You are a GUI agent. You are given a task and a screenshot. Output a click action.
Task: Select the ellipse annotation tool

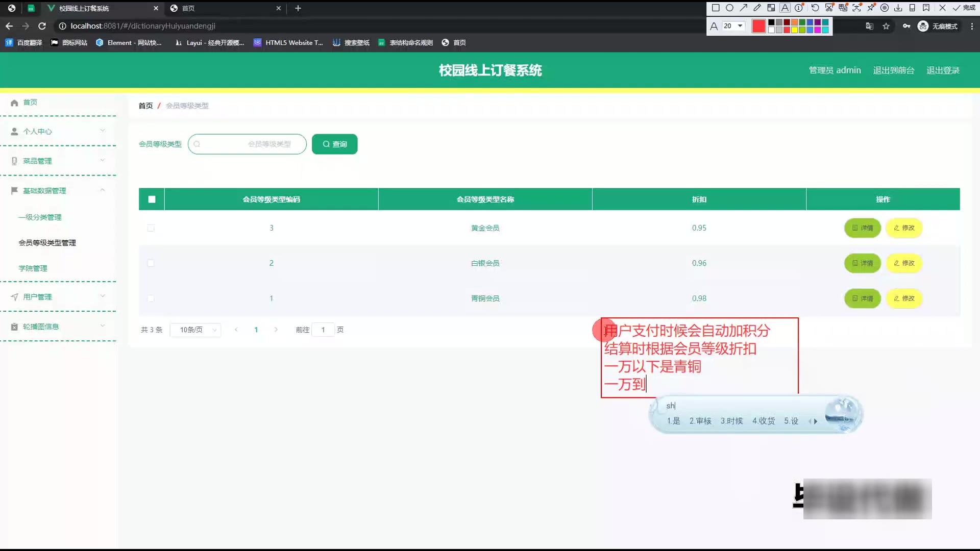(x=729, y=8)
